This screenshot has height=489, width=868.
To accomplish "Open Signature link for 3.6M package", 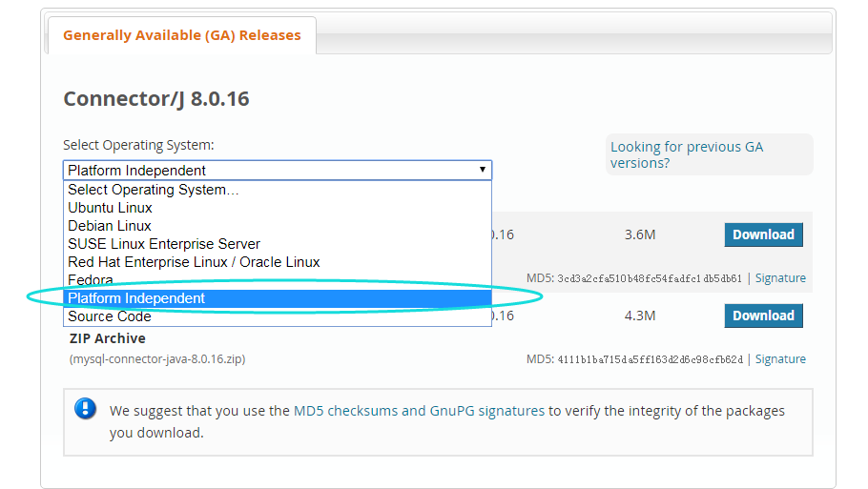I will point(780,278).
